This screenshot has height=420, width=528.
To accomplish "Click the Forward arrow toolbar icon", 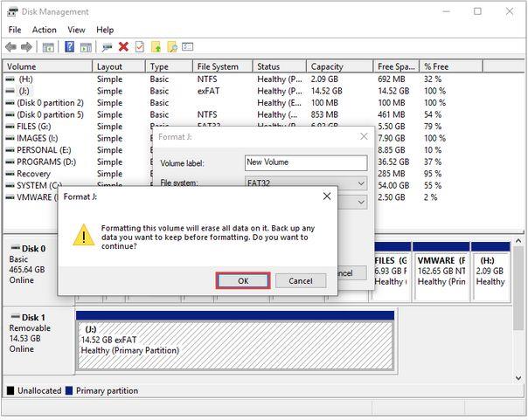I will (x=26, y=47).
